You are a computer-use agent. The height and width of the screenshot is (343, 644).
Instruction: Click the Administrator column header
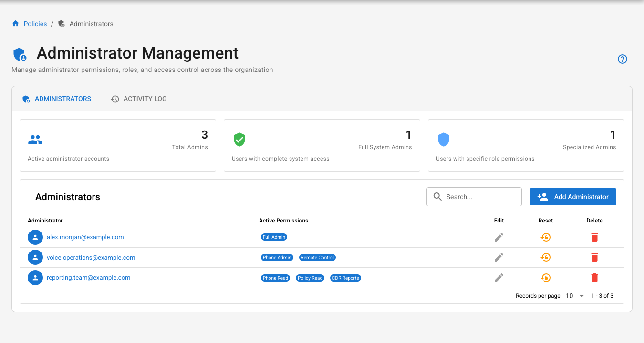(x=45, y=221)
